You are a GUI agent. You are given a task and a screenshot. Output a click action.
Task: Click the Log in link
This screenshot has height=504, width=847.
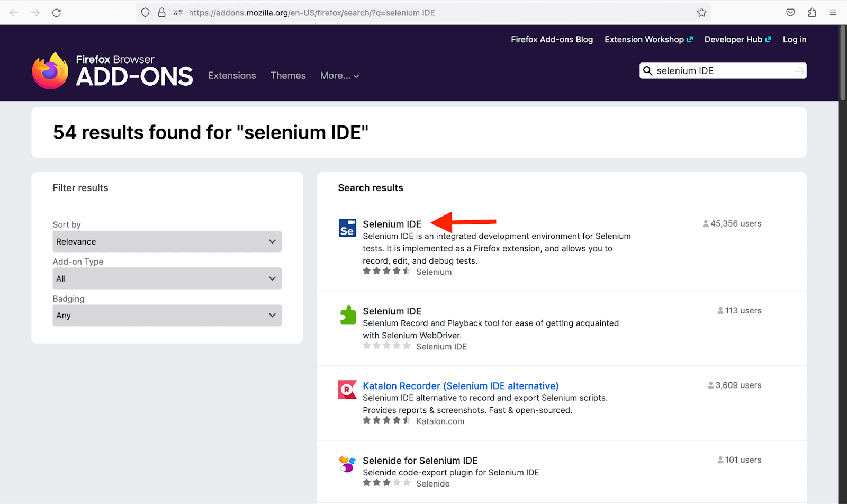[794, 39]
